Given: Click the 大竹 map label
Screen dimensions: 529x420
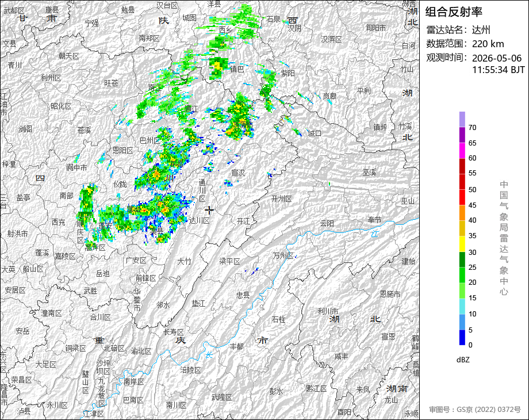Looking at the screenshot, I should [184, 261].
